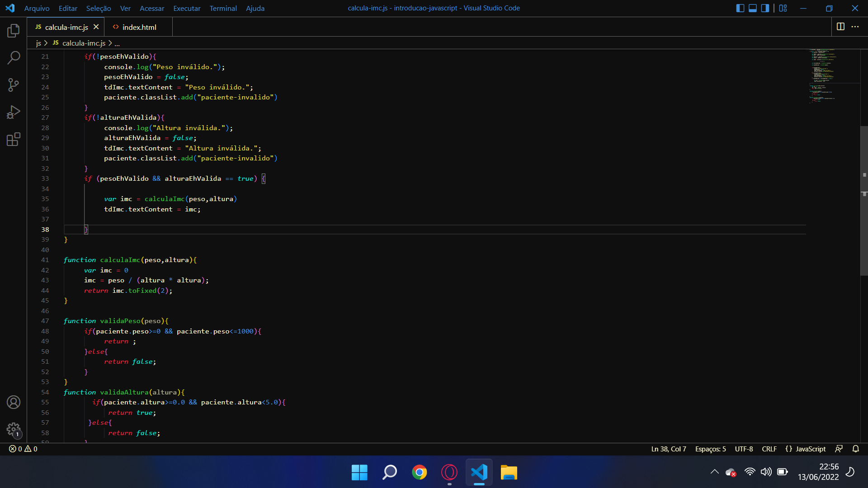Open the Ver menu
This screenshot has height=488, width=868.
pos(125,8)
